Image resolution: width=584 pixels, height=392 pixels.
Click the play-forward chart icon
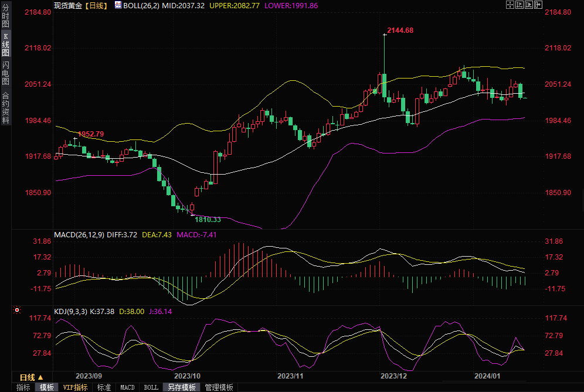[x=528, y=5]
